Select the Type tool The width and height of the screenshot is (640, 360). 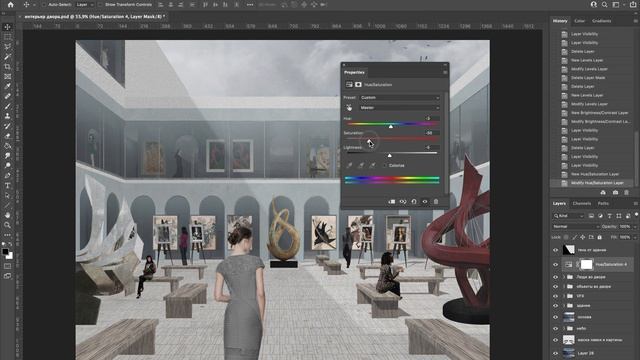point(7,185)
